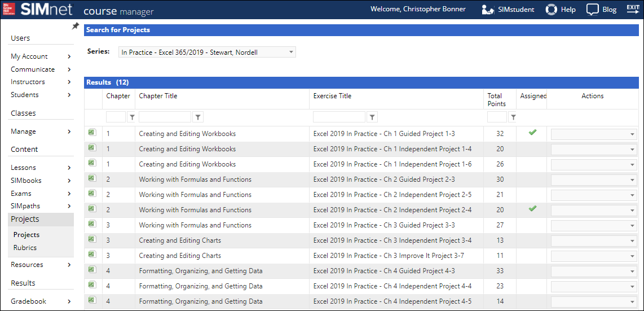Open the SIMstudent view icon
The width and height of the screenshot is (644, 311).
(x=488, y=10)
